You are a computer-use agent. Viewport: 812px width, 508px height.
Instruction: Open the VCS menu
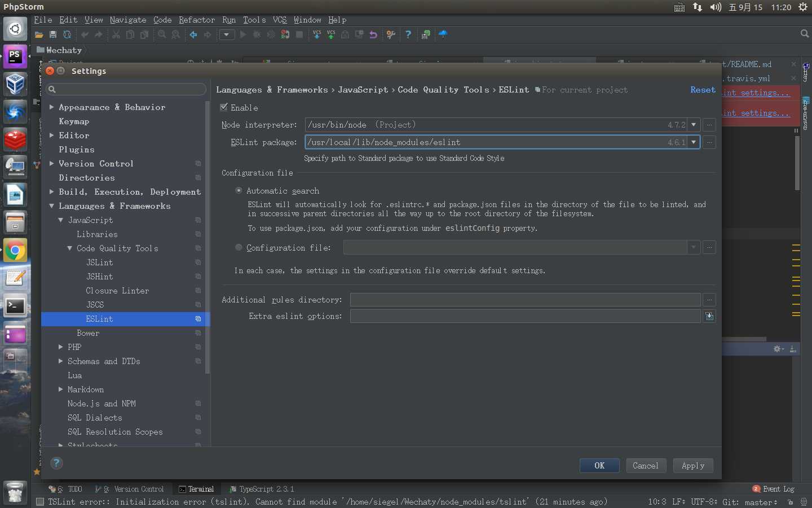click(x=280, y=20)
